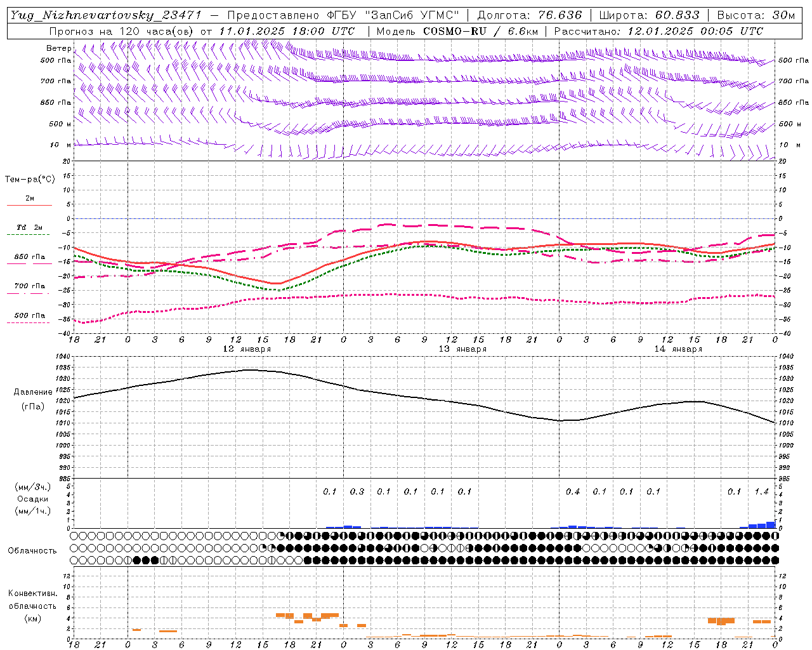Click the Тем-ра(°C) axis title
This screenshot has width=812, height=650.
[x=30, y=180]
